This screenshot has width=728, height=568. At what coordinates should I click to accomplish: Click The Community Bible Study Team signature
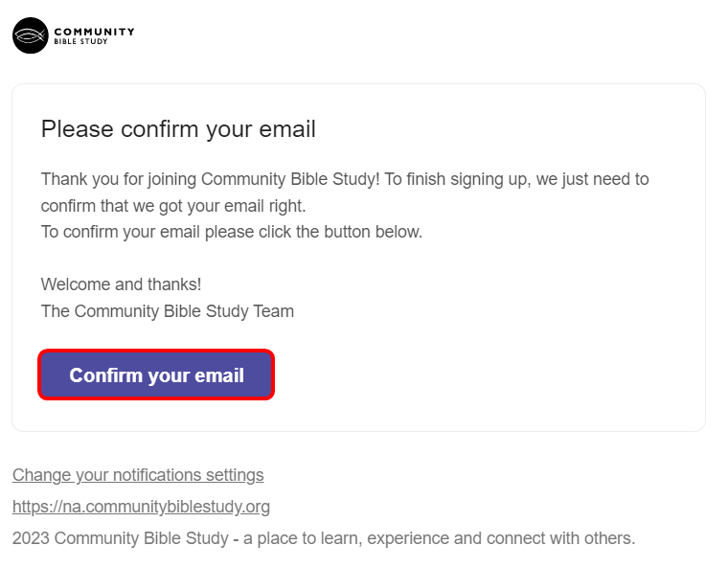pyautogui.click(x=167, y=311)
